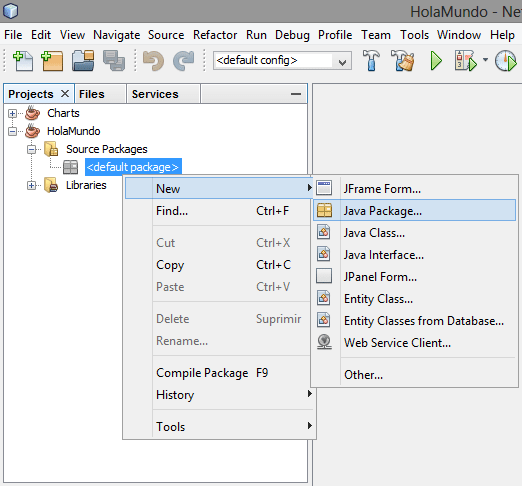This screenshot has width=522, height=486.
Task: Choose Compile Package in context menu
Action: tap(218, 373)
